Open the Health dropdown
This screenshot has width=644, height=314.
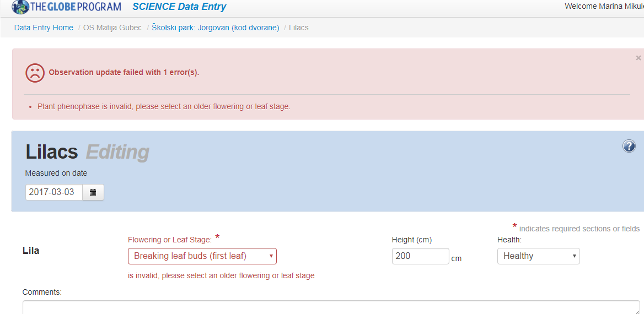[538, 256]
